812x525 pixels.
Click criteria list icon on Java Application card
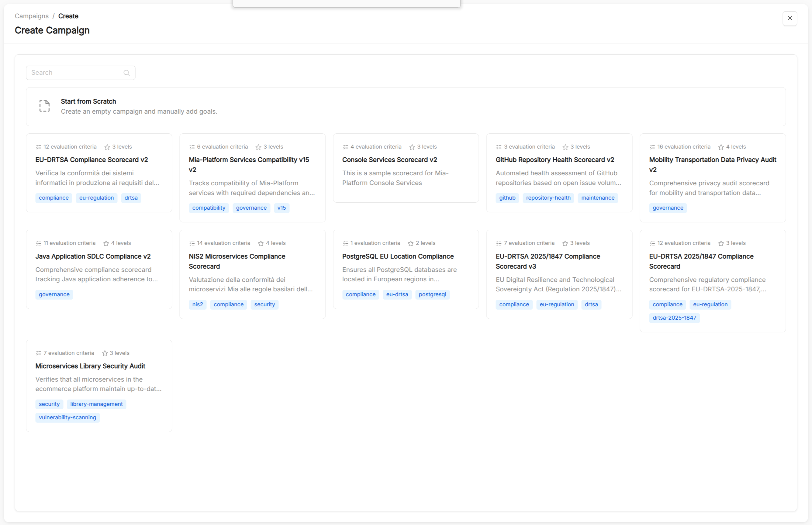pos(39,243)
